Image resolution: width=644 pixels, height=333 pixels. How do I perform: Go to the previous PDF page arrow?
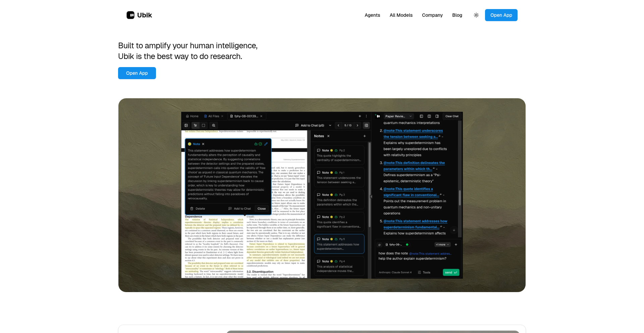pyautogui.click(x=338, y=125)
